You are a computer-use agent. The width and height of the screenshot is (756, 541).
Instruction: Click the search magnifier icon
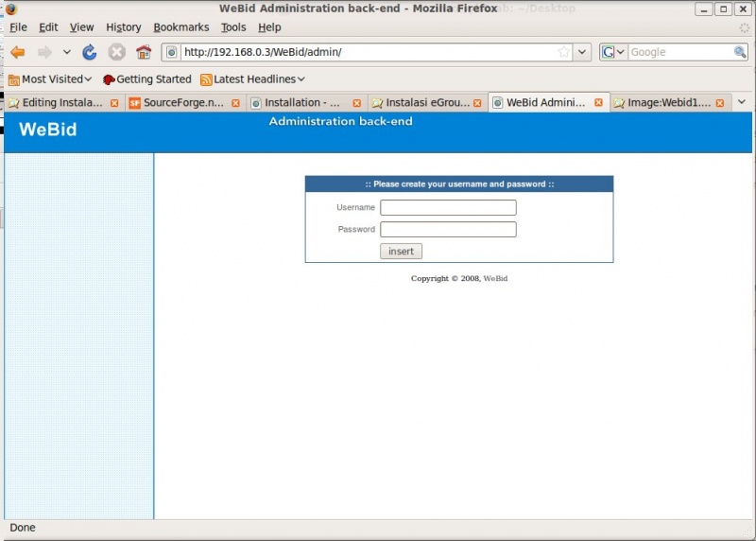740,52
